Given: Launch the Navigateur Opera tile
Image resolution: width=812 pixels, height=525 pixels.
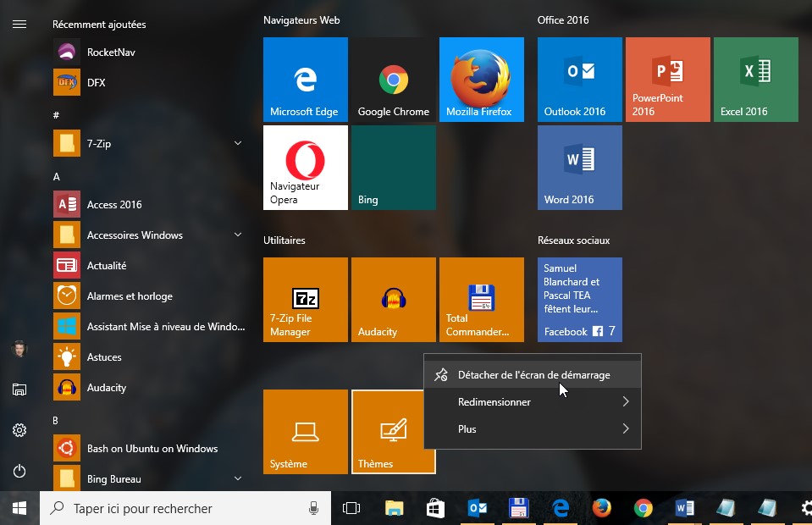Looking at the screenshot, I should pyautogui.click(x=305, y=168).
